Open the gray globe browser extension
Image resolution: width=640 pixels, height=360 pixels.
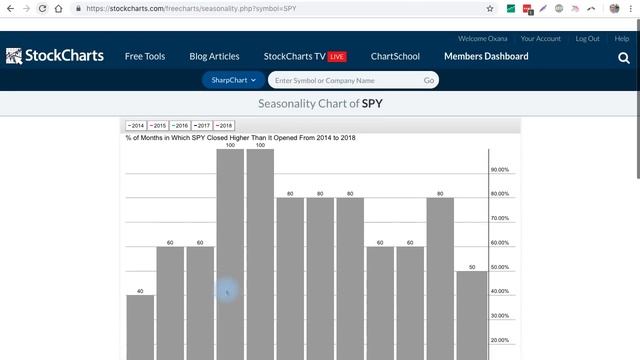tap(559, 9)
